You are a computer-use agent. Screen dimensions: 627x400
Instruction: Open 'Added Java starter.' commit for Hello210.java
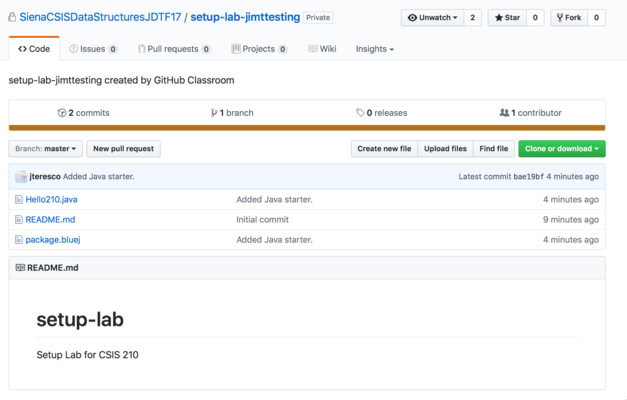point(274,199)
